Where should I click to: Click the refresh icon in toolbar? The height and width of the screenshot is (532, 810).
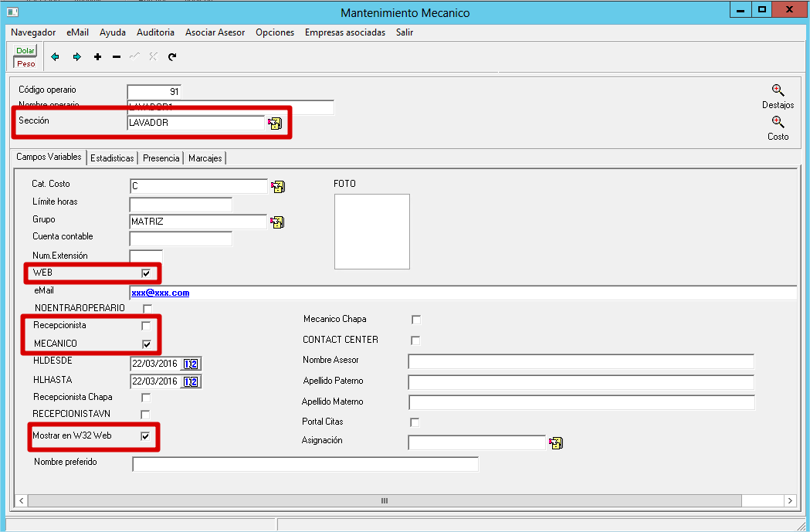pos(172,56)
